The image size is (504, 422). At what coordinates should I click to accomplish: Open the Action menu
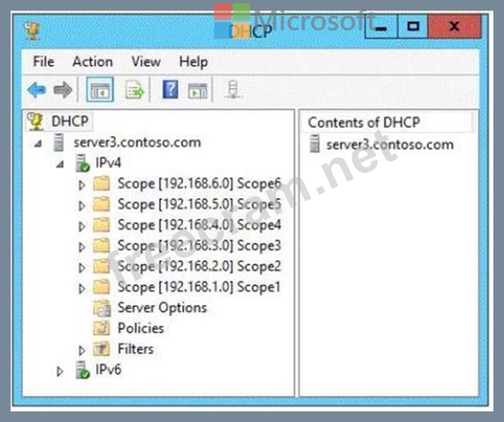coord(93,62)
